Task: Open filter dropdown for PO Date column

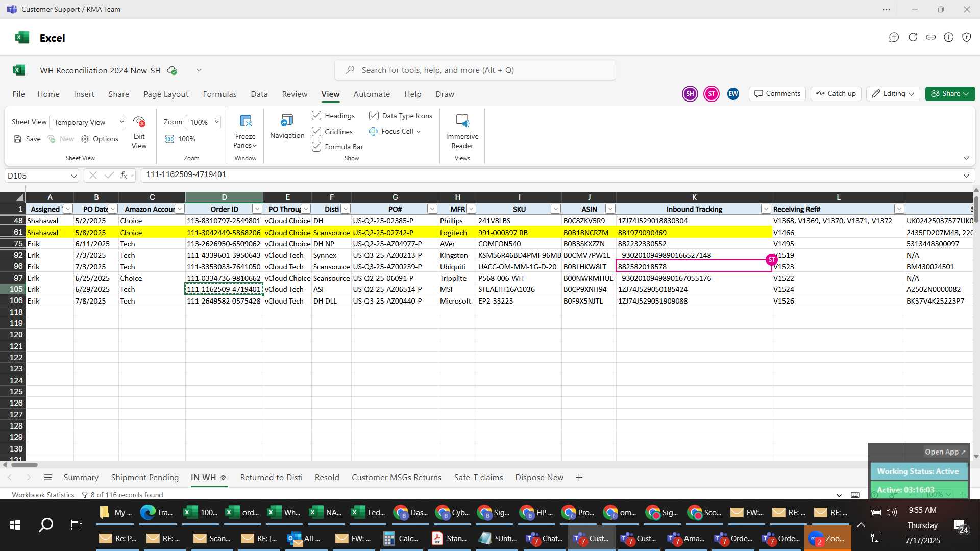Action: pos(113,209)
